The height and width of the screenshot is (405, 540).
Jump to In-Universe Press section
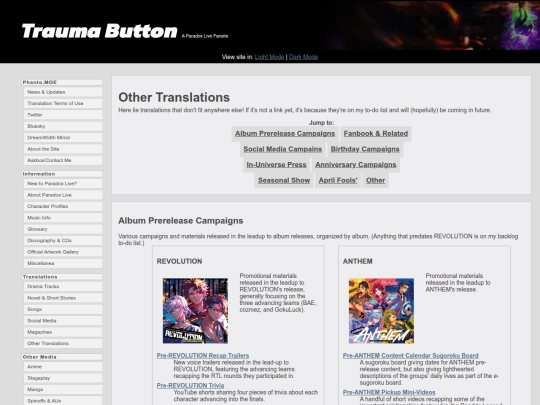coord(276,165)
